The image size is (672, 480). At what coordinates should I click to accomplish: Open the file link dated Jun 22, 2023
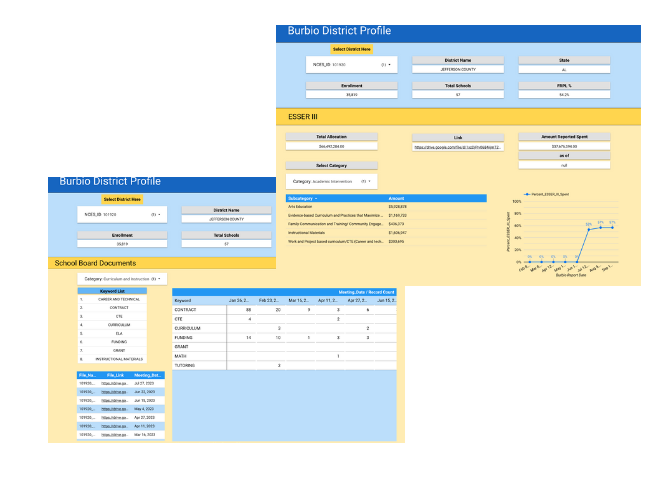point(114,392)
